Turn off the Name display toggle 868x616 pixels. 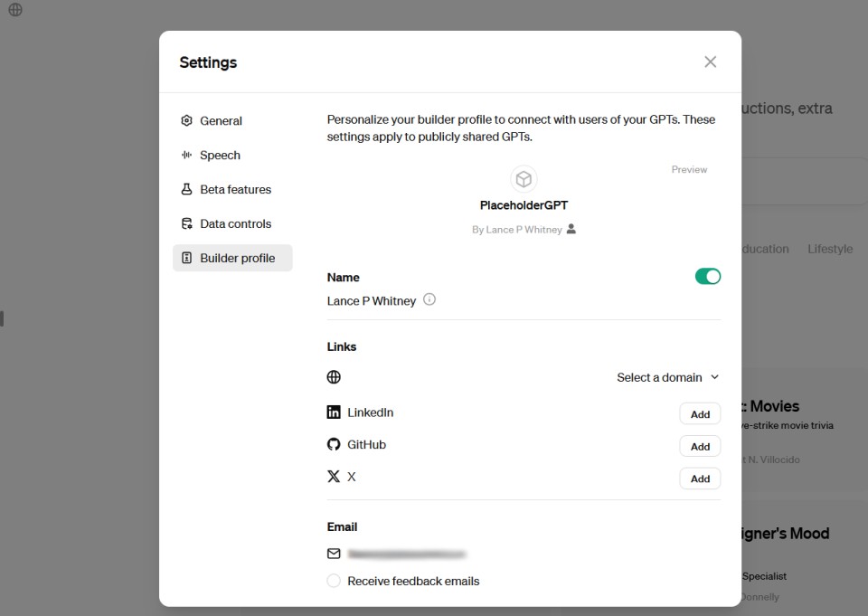(707, 277)
